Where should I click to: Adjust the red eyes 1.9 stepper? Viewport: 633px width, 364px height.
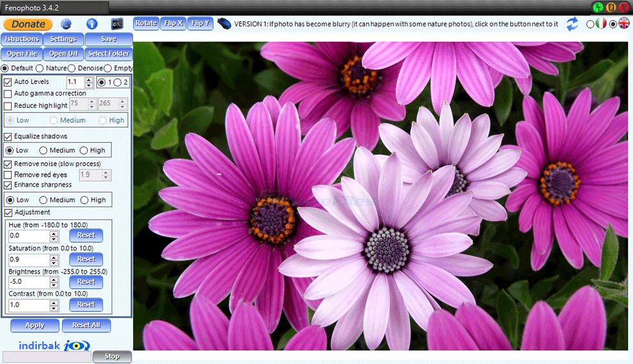(106, 175)
